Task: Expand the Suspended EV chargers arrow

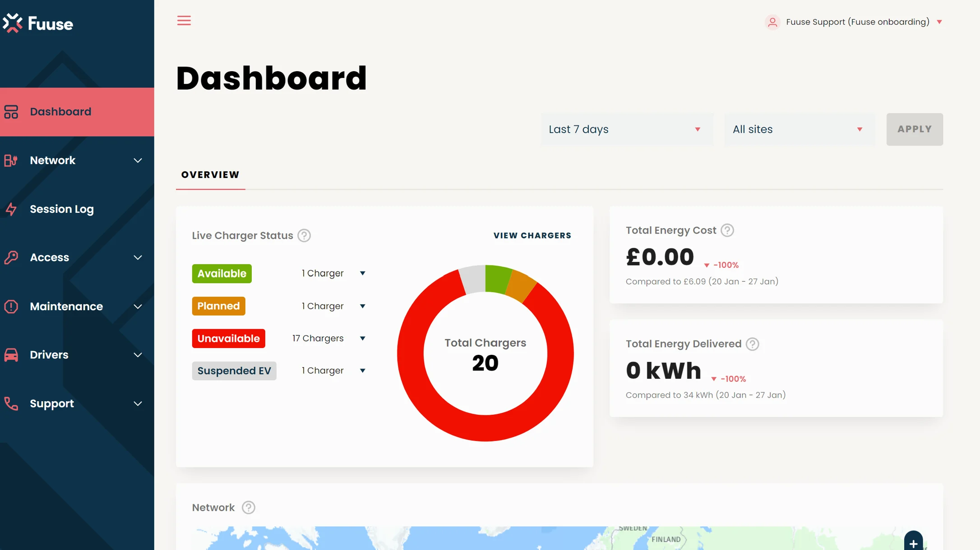Action: pyautogui.click(x=362, y=371)
